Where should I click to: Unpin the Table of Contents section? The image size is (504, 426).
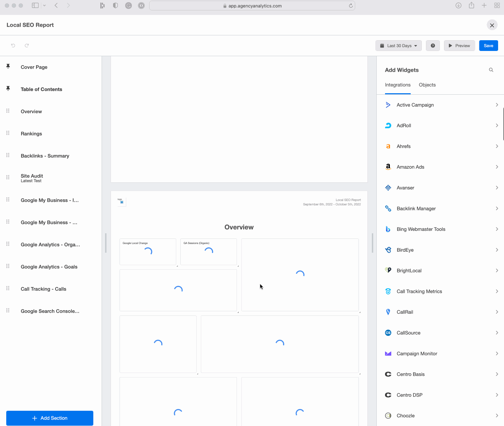click(x=8, y=88)
